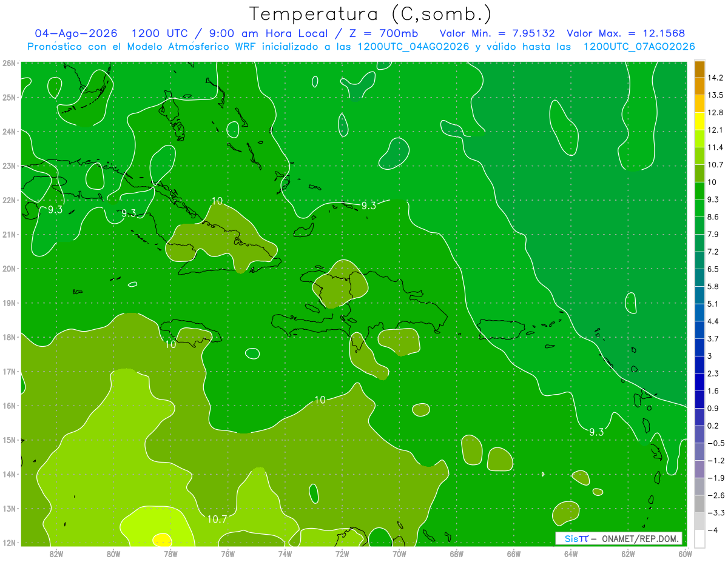Click the '62W' longitude axis label
This screenshot has width=728, height=562.
pyautogui.click(x=628, y=554)
